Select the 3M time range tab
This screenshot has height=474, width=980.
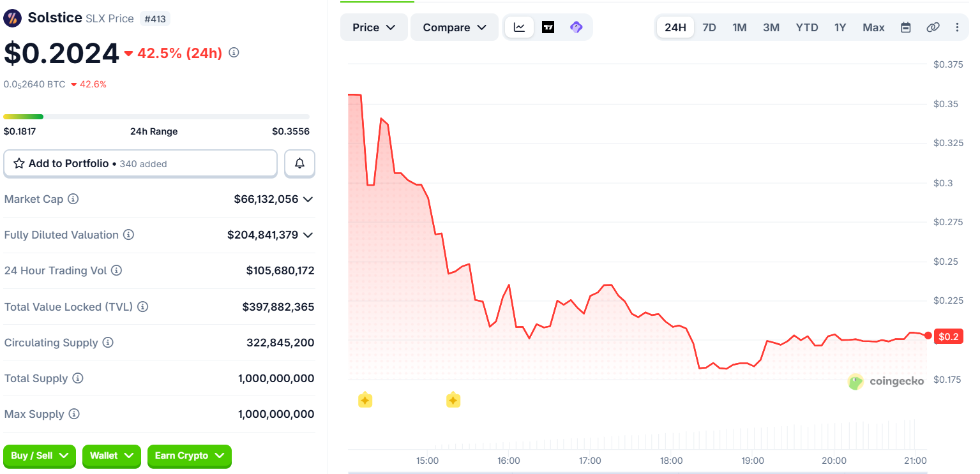coord(771,27)
